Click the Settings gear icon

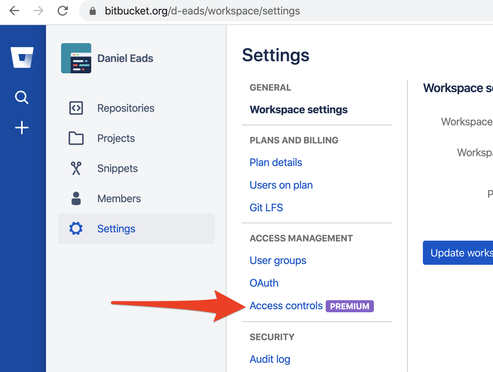coord(76,229)
